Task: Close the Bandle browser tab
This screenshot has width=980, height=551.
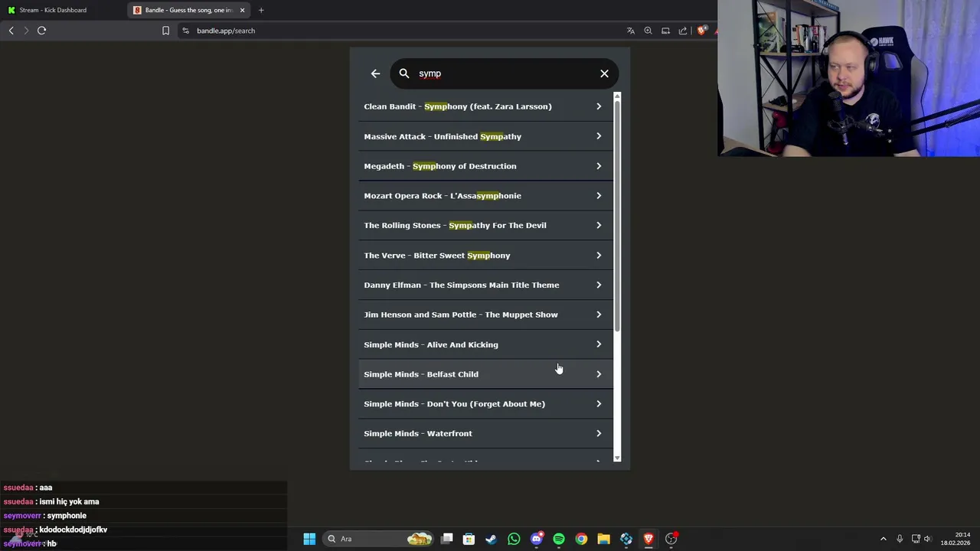Action: pyautogui.click(x=243, y=10)
